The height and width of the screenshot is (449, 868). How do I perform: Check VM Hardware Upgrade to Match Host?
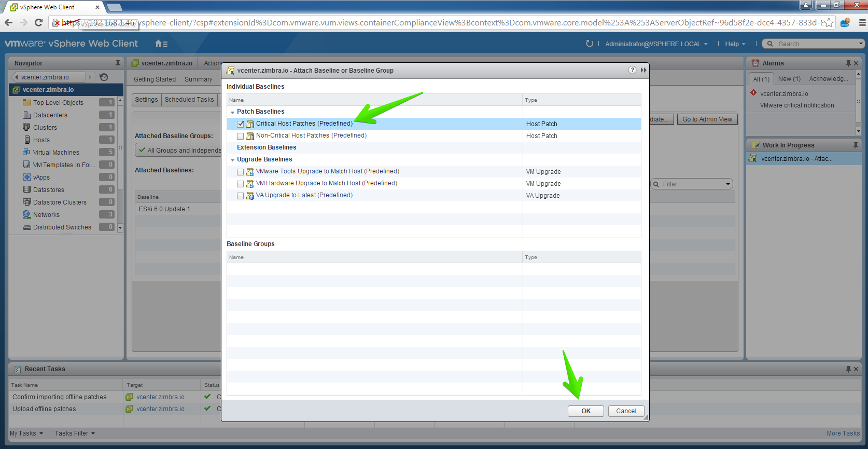pos(240,184)
